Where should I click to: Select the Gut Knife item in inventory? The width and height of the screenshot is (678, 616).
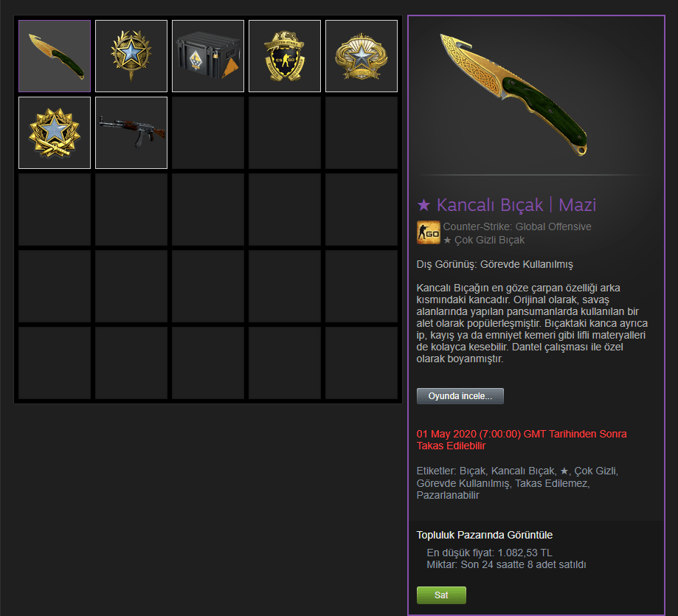pyautogui.click(x=55, y=56)
